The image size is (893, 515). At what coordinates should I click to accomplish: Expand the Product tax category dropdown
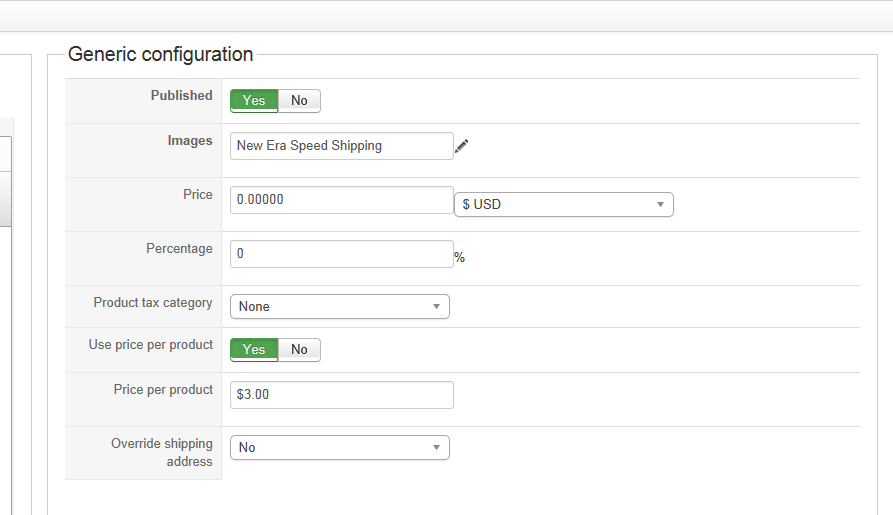(339, 306)
